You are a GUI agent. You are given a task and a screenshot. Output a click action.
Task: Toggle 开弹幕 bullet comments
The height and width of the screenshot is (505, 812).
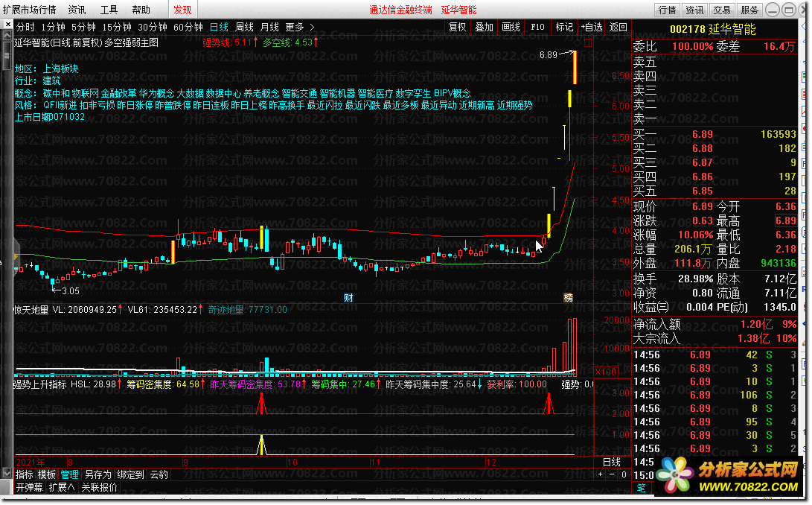(x=30, y=487)
